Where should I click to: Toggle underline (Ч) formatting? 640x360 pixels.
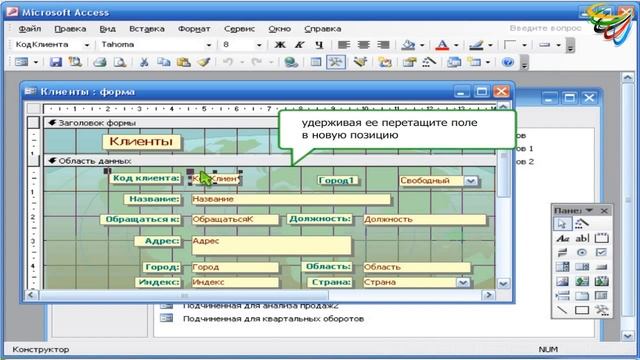(319, 45)
